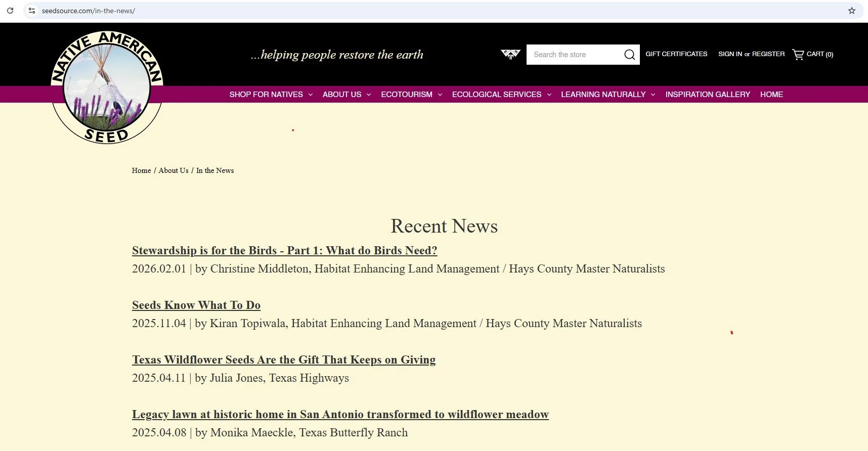Screen dimensions: 868x451
Task: Open the Seeds Know What To Do article
Action: click(x=196, y=305)
